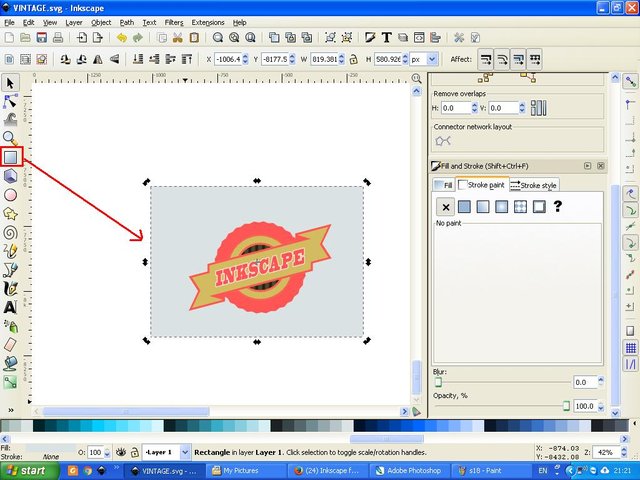Click the Save document icon
The width and height of the screenshot is (640, 480).
click(42, 38)
